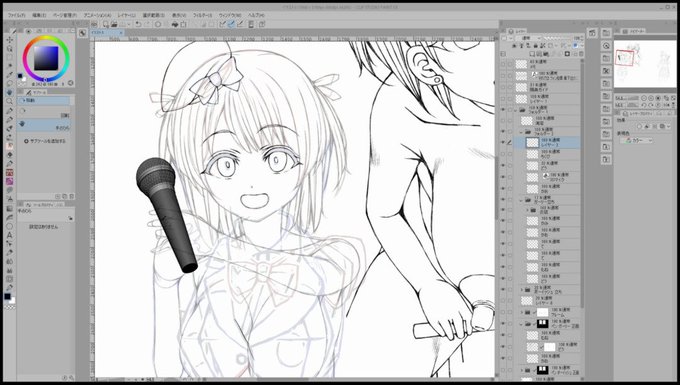Screen dimensions: 680x385
Task: Toggle visibility of the 3Dマイク layer
Action: coord(503,177)
